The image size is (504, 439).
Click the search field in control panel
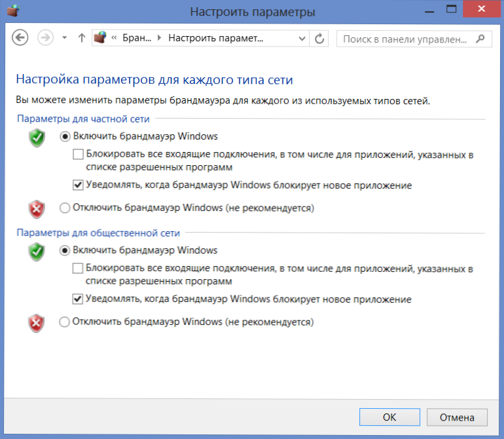click(x=414, y=39)
